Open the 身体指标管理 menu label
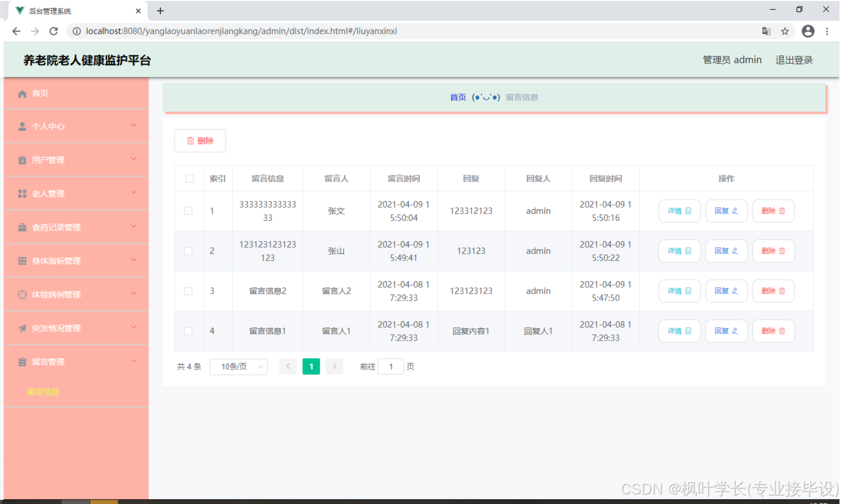This screenshot has width=841, height=504. [x=56, y=261]
